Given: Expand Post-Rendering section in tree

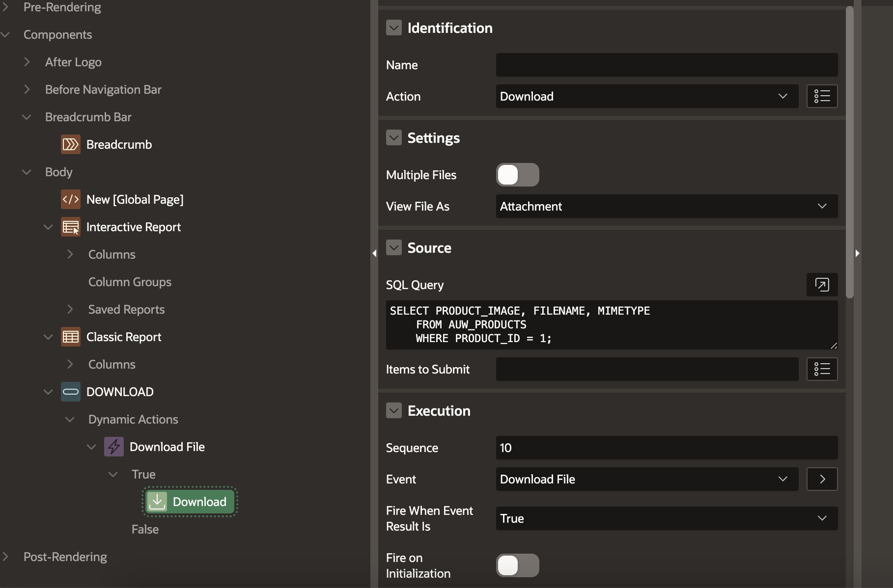Looking at the screenshot, I should pos(5,557).
